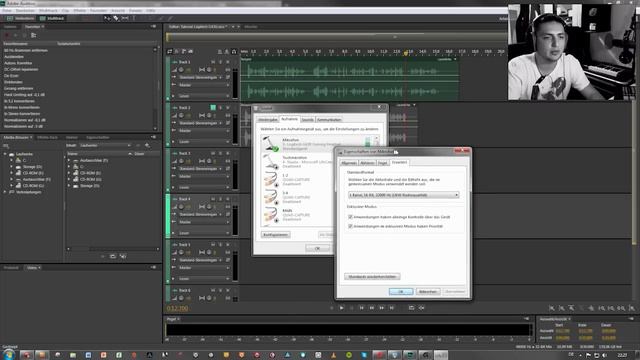Select the Slip tool in top toolbar
The image size is (640, 360).
125,18
